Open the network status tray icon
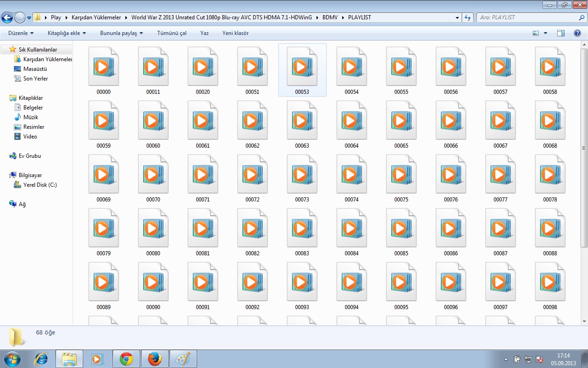The width and height of the screenshot is (588, 368). click(529, 359)
